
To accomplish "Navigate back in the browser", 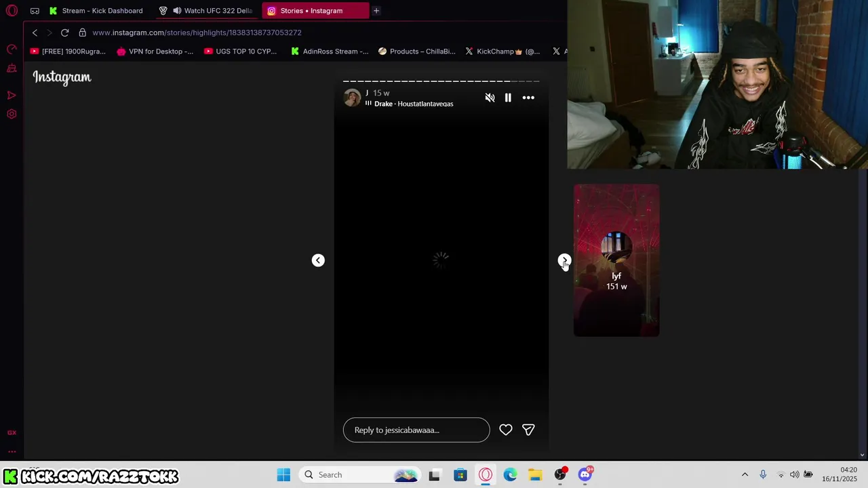I will coord(35,33).
